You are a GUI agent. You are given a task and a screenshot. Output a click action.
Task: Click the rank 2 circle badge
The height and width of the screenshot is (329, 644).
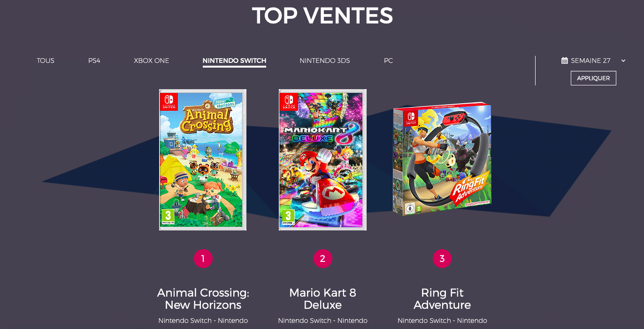(322, 259)
